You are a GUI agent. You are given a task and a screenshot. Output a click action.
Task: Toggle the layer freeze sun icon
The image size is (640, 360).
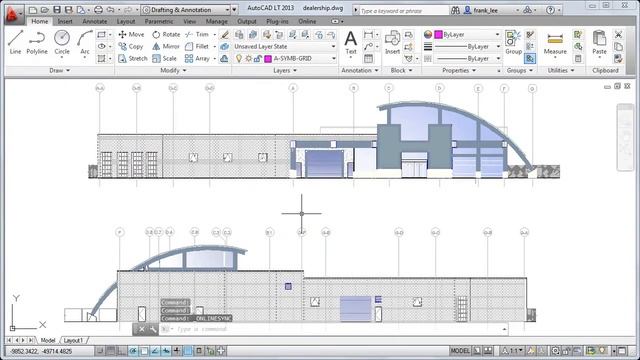(x=248, y=58)
